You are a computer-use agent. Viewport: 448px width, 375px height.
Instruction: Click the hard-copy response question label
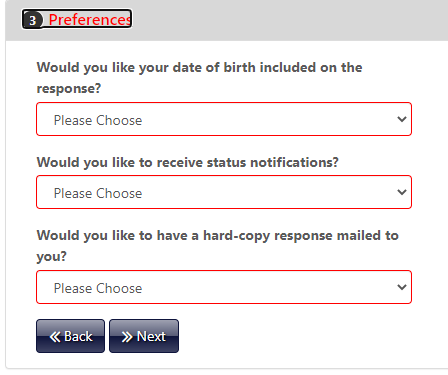coord(218,246)
